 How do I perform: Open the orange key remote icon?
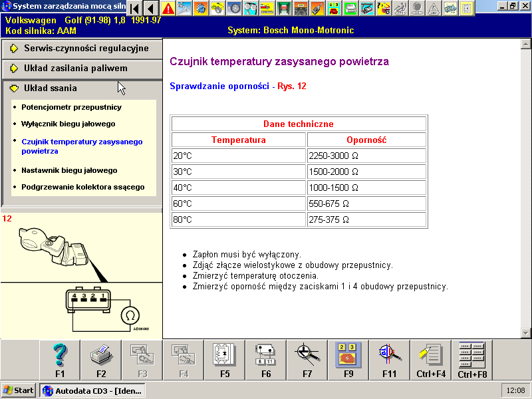coord(317,9)
